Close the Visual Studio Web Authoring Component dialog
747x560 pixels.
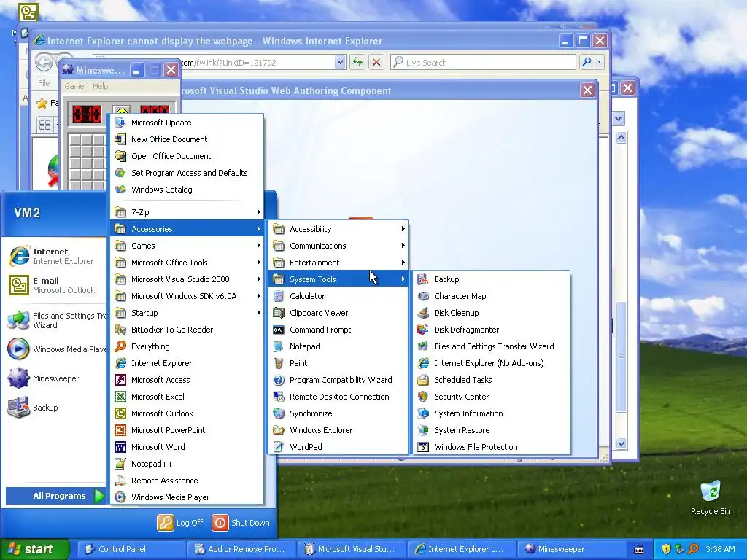(x=588, y=90)
